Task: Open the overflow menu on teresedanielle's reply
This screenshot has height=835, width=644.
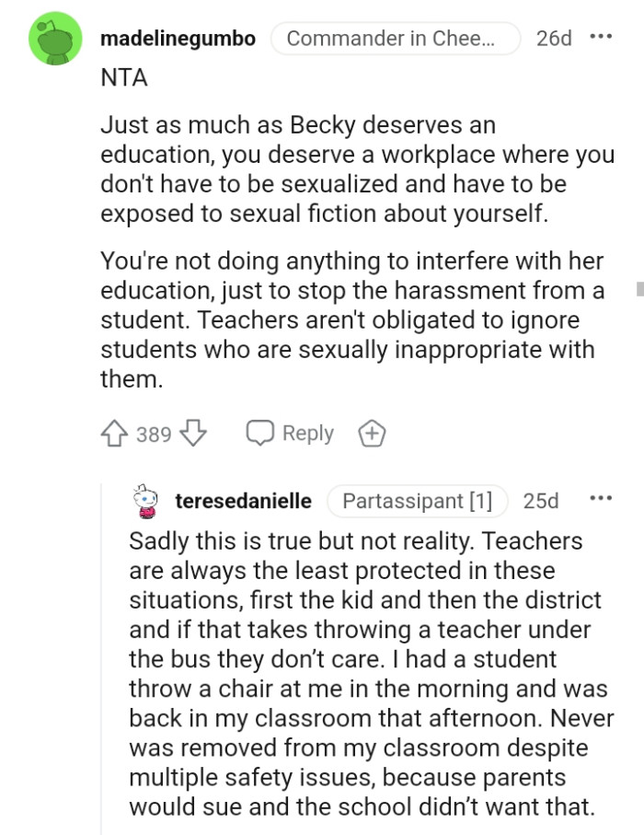Action: coord(602,497)
